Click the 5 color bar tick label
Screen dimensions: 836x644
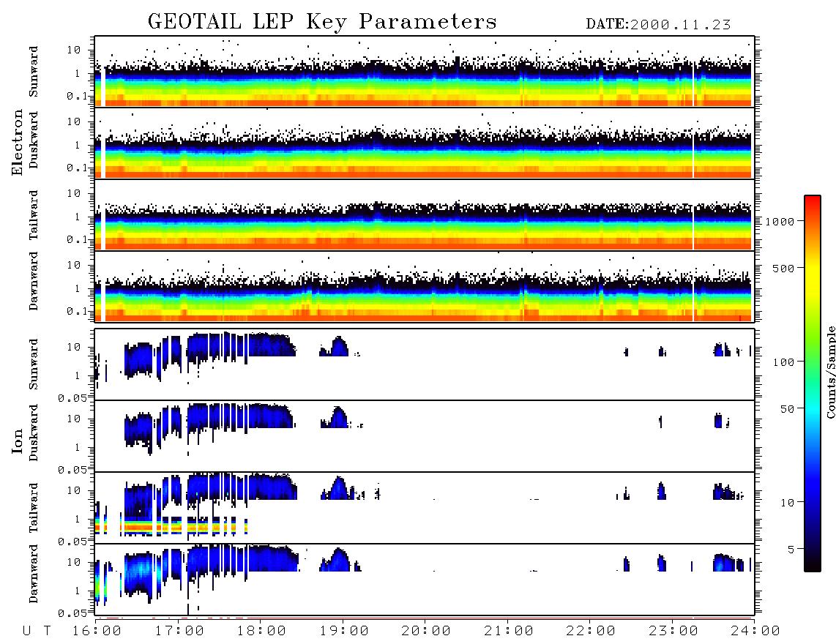[x=791, y=549]
